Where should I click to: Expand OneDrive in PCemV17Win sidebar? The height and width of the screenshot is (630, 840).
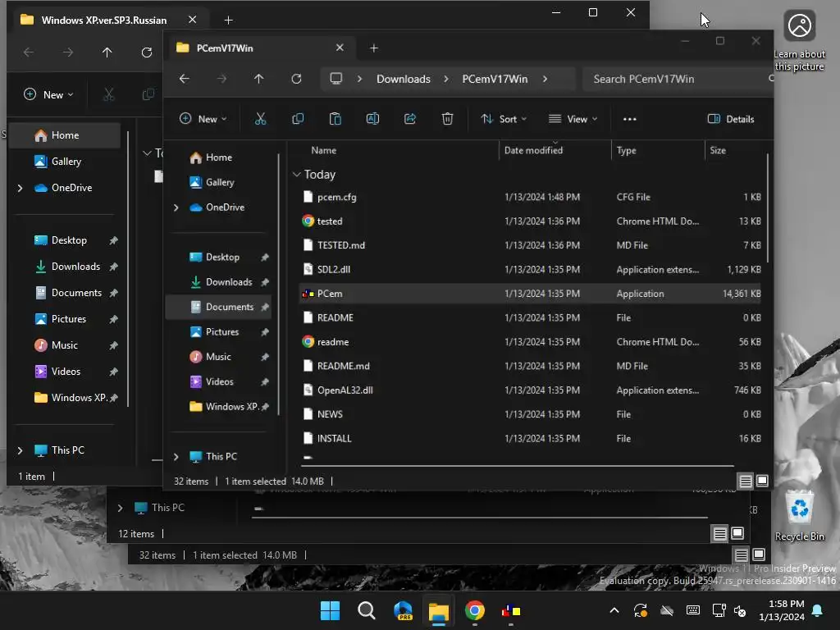tap(176, 208)
